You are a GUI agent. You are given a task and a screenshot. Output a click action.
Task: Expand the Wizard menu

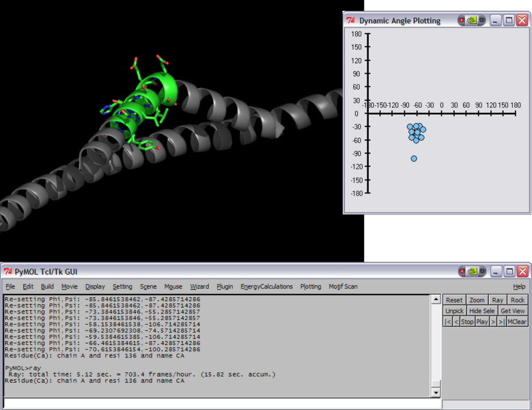199,286
